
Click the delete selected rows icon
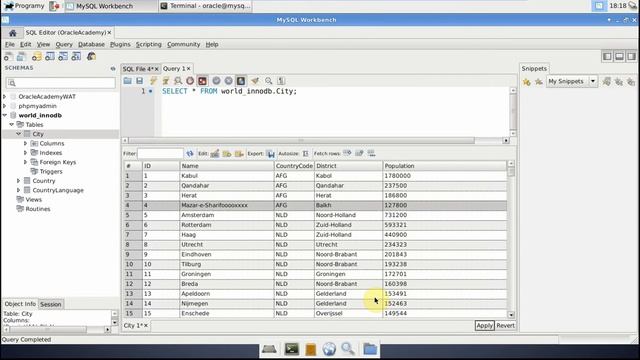click(239, 153)
